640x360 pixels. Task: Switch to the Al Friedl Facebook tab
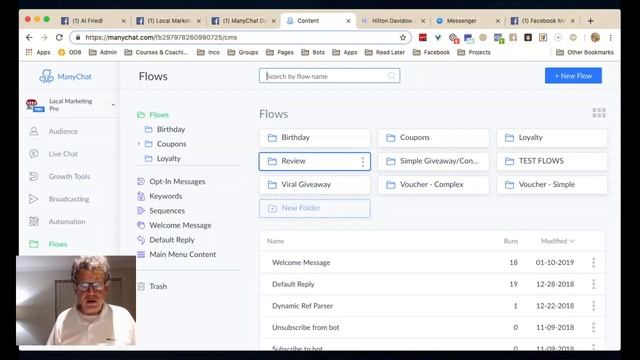pyautogui.click(x=93, y=21)
